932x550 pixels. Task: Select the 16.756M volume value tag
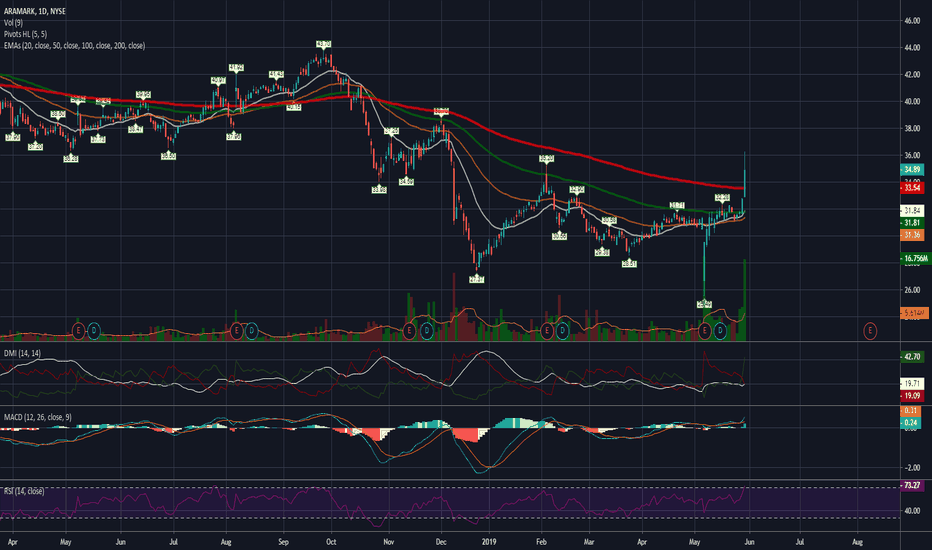(915, 259)
